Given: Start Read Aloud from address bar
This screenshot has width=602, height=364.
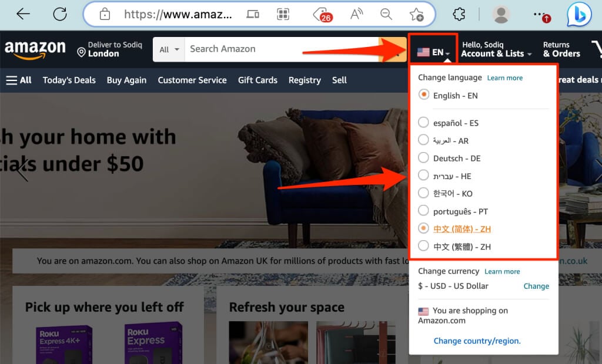Looking at the screenshot, I should coord(356,14).
